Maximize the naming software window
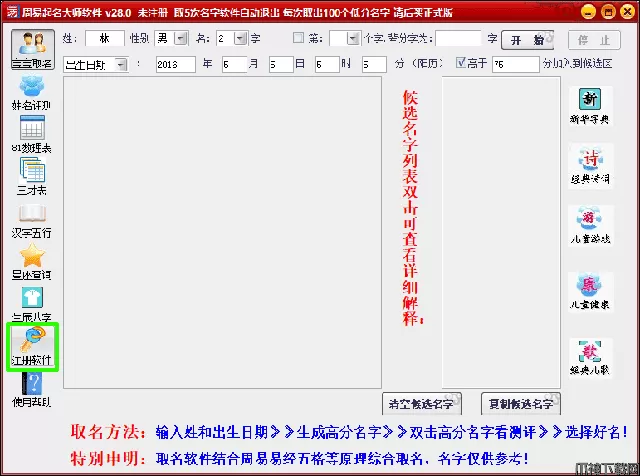This screenshot has height=476, width=640. point(608,11)
